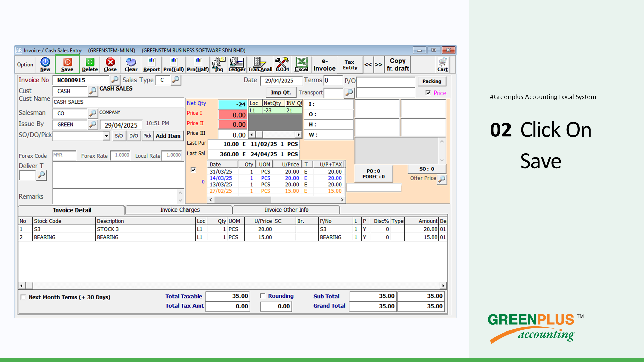Click right arrow of invoice detail scrollbar
The height and width of the screenshot is (362, 644).
pos(443,286)
